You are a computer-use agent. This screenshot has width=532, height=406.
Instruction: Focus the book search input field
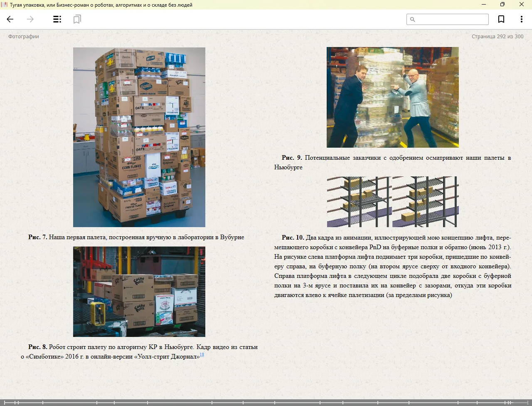[451, 20]
